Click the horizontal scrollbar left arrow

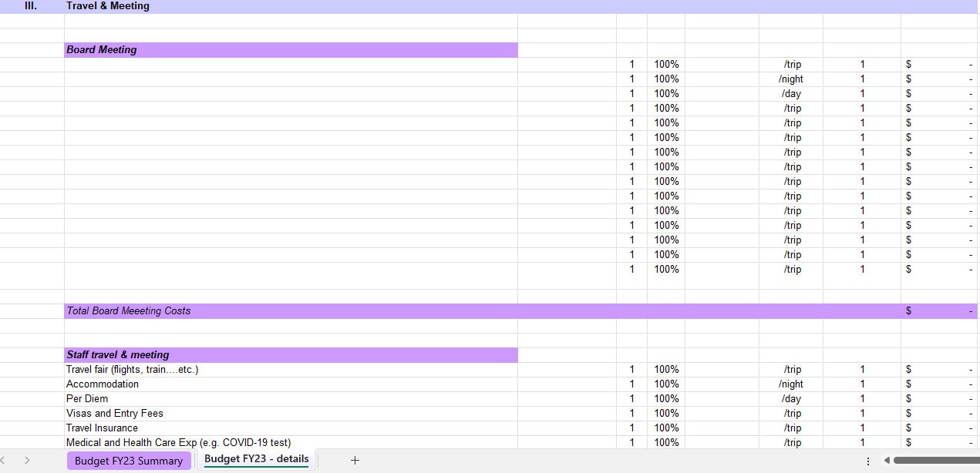(x=888, y=460)
